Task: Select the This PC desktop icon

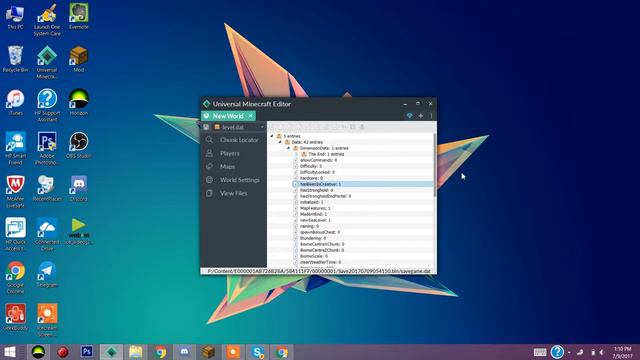Action: 15,16
